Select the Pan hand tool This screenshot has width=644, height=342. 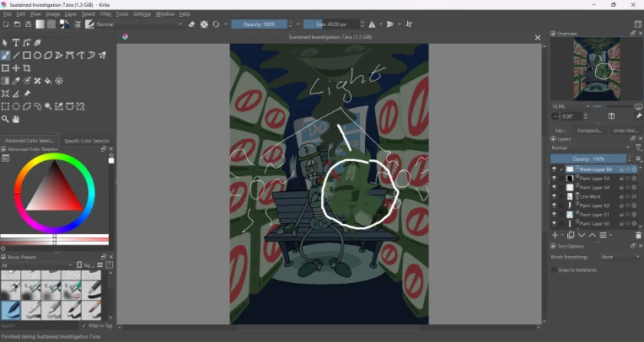16,120
